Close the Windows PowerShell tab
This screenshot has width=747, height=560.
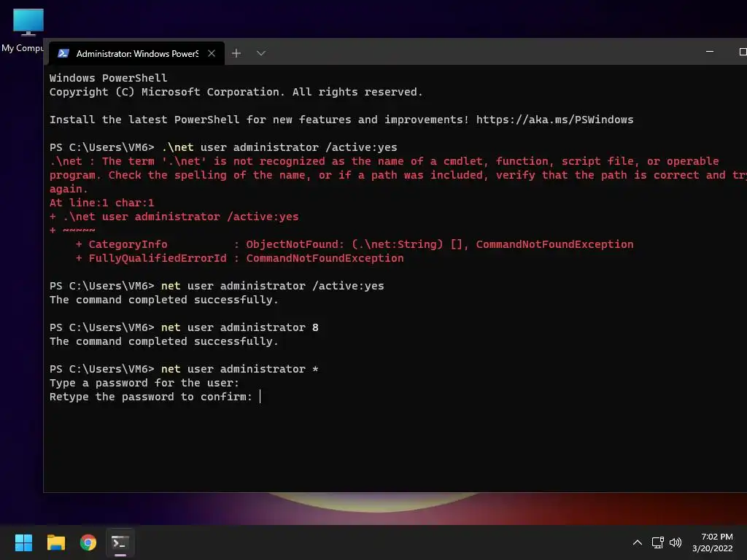click(x=212, y=53)
